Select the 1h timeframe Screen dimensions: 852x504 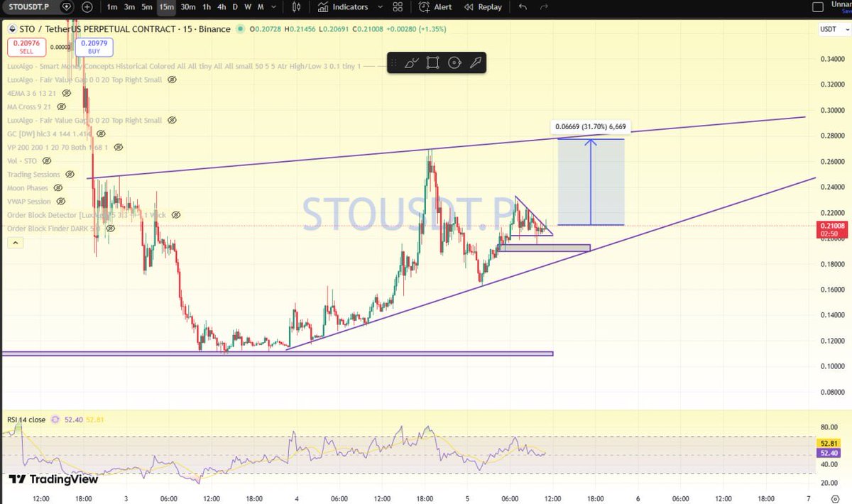[206, 6]
